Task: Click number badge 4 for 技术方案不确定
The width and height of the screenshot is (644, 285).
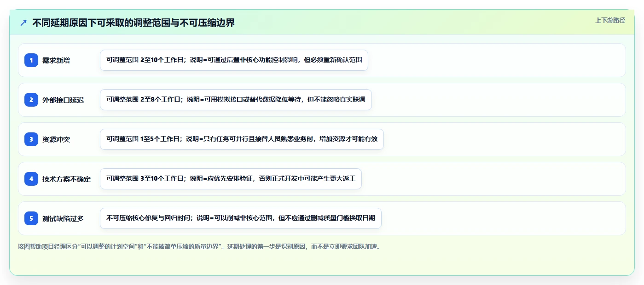Action: point(31,179)
